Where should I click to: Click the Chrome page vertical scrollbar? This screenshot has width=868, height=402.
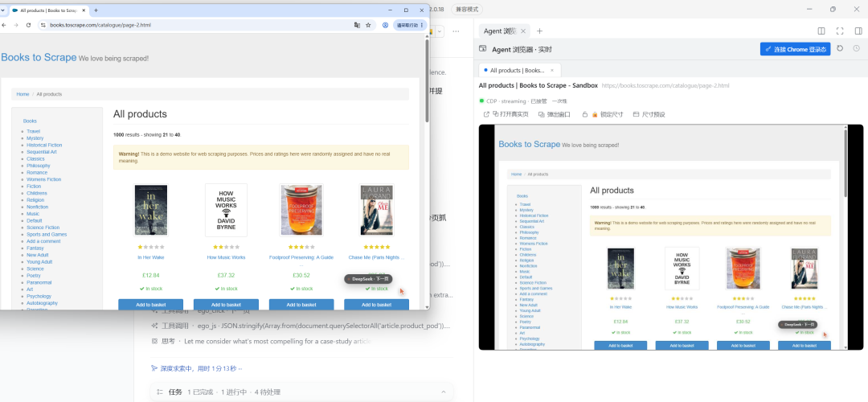coord(427,80)
